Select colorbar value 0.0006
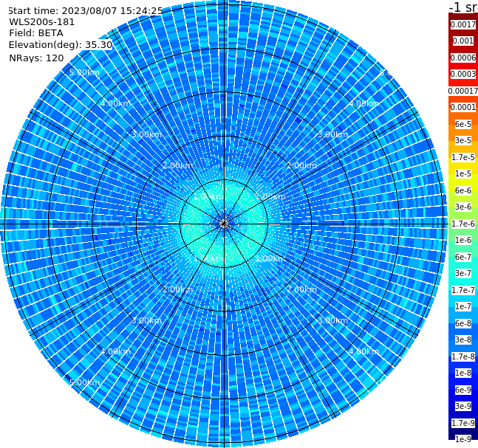The width and height of the screenshot is (478, 448). (463, 58)
